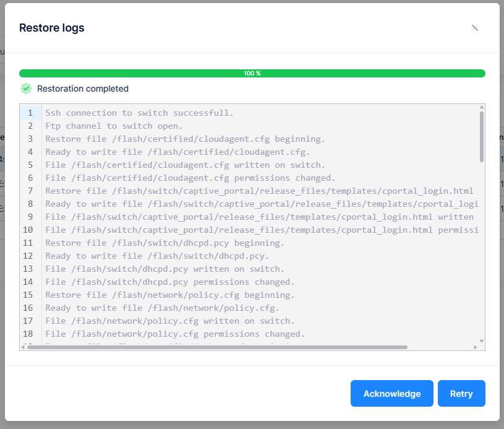Select the 'Ssh connection to switch successfull' line
This screenshot has height=429, width=504.
tap(139, 113)
